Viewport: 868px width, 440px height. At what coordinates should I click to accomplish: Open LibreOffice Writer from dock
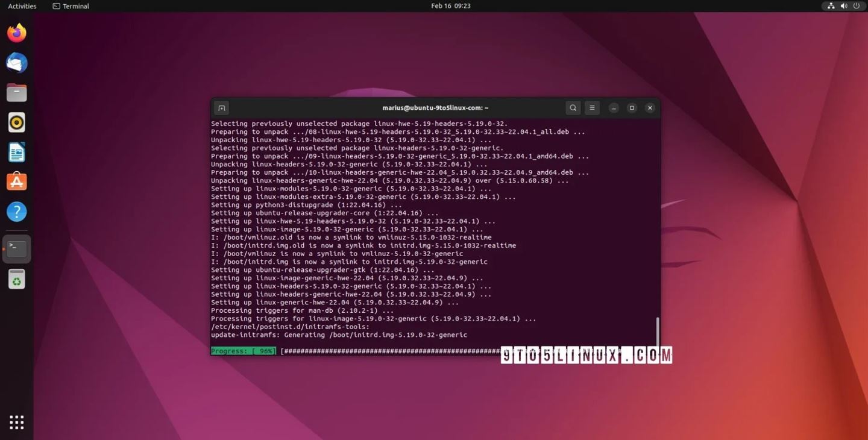coord(17,152)
